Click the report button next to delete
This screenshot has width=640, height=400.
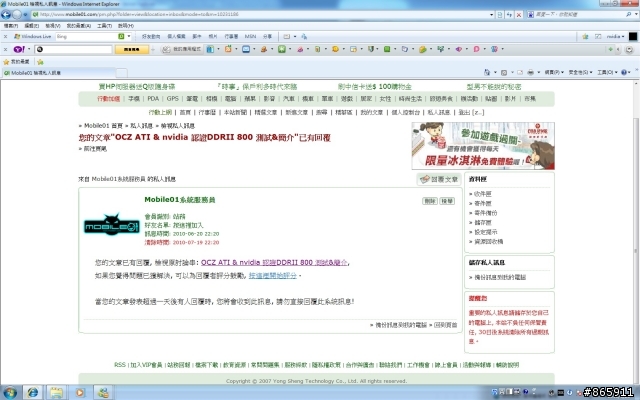pyautogui.click(x=447, y=201)
